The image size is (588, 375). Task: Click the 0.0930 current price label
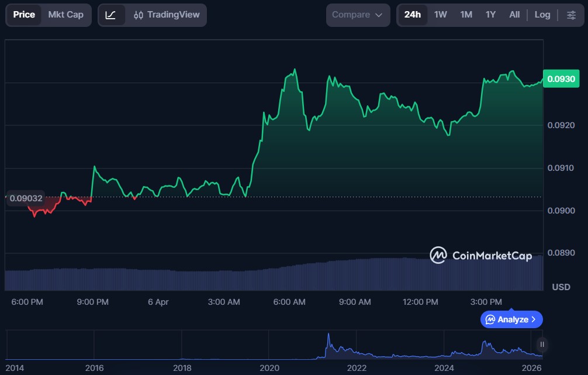click(x=561, y=79)
